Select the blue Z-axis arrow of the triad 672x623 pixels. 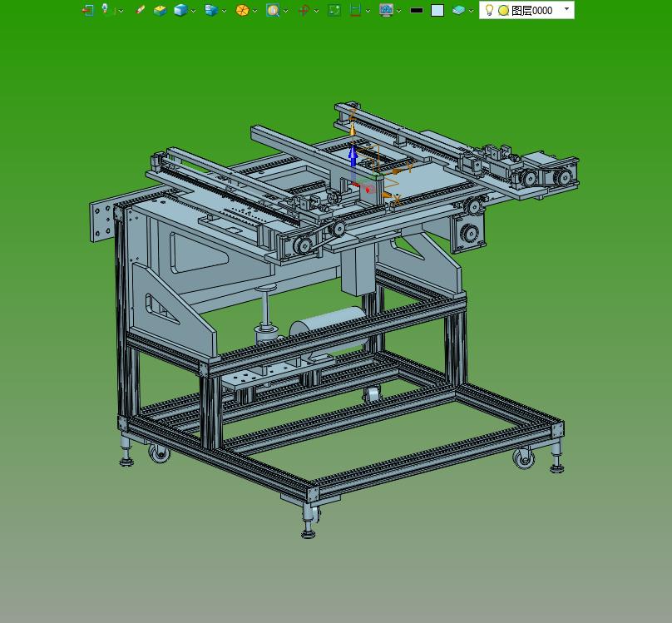click(x=353, y=157)
